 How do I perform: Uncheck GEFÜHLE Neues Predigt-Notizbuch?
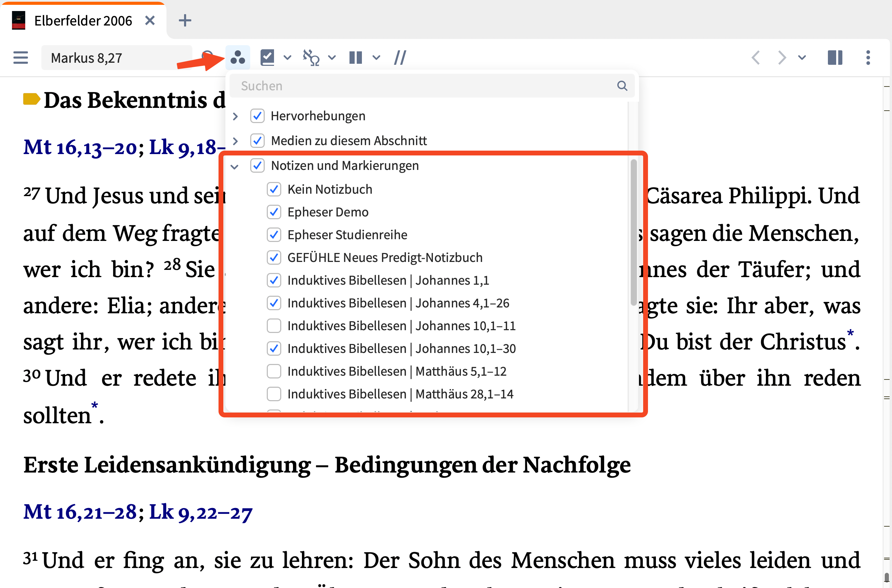[x=274, y=257]
